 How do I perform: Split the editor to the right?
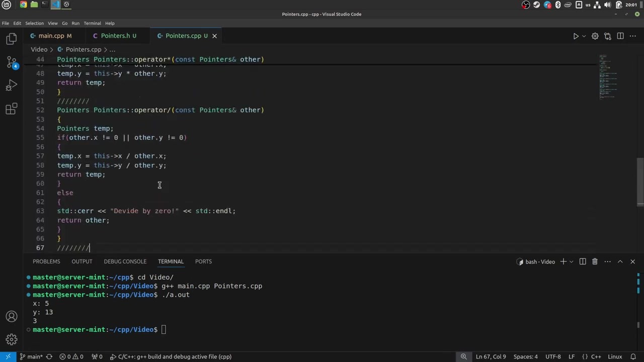(620, 36)
